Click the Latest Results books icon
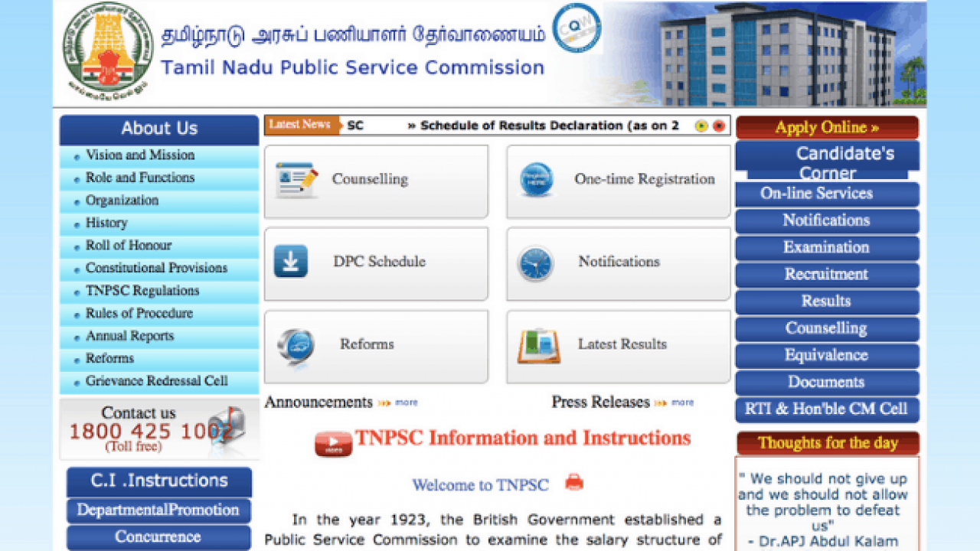980x551 pixels. pos(538,345)
